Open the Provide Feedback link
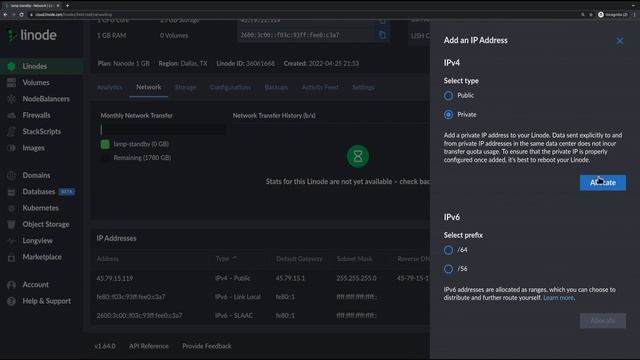Screen dimensions: 640x360 coord(207,346)
